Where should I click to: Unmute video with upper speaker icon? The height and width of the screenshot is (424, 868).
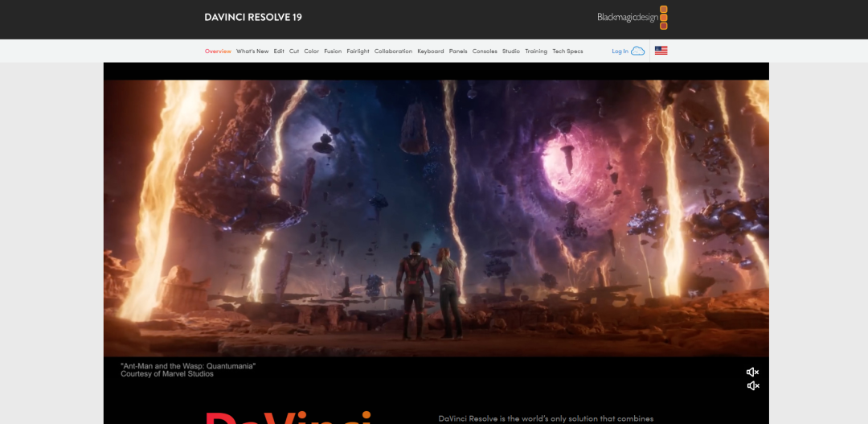(x=753, y=372)
